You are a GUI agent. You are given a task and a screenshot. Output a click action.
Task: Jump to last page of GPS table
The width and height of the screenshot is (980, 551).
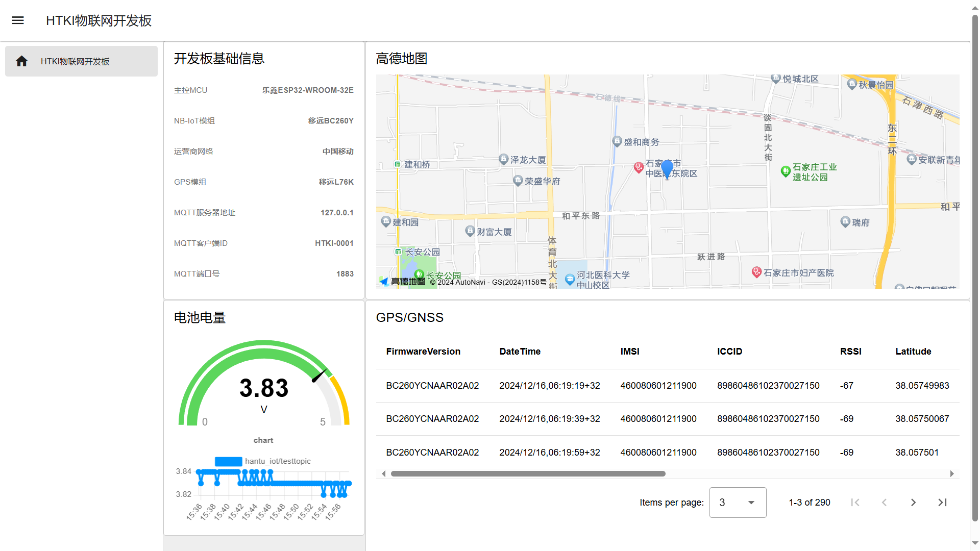[942, 503]
